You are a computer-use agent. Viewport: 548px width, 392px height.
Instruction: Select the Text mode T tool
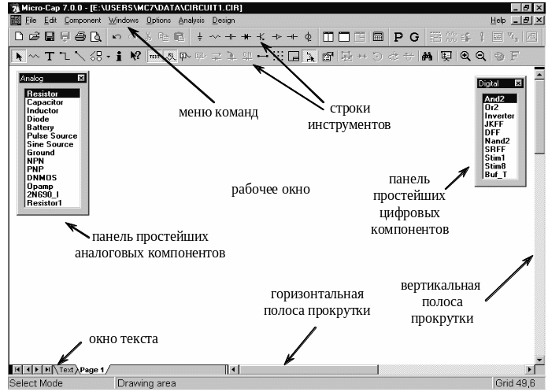(x=50, y=56)
